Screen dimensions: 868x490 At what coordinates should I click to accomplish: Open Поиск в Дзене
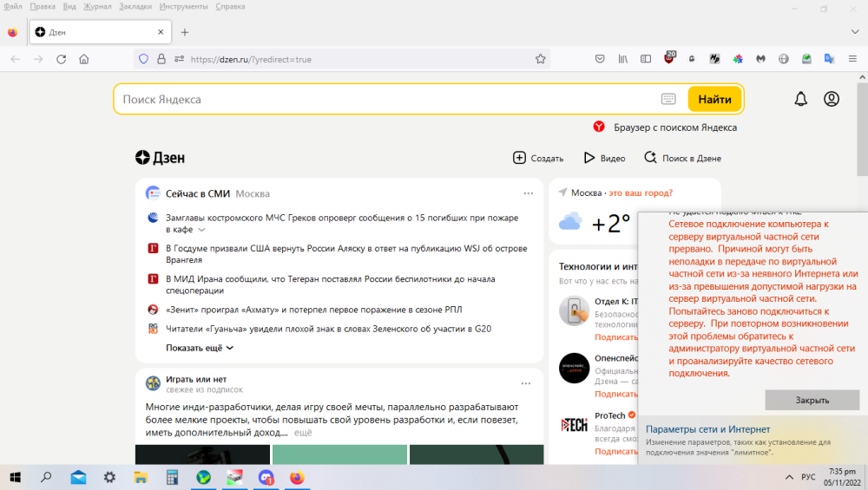(682, 158)
